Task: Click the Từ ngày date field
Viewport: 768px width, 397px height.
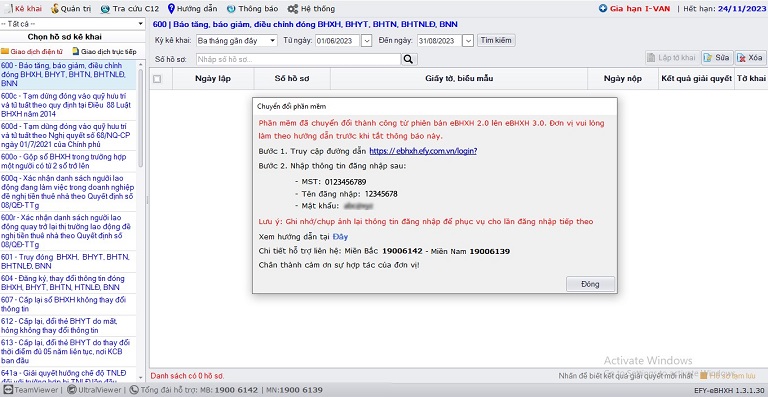Action: (338, 41)
